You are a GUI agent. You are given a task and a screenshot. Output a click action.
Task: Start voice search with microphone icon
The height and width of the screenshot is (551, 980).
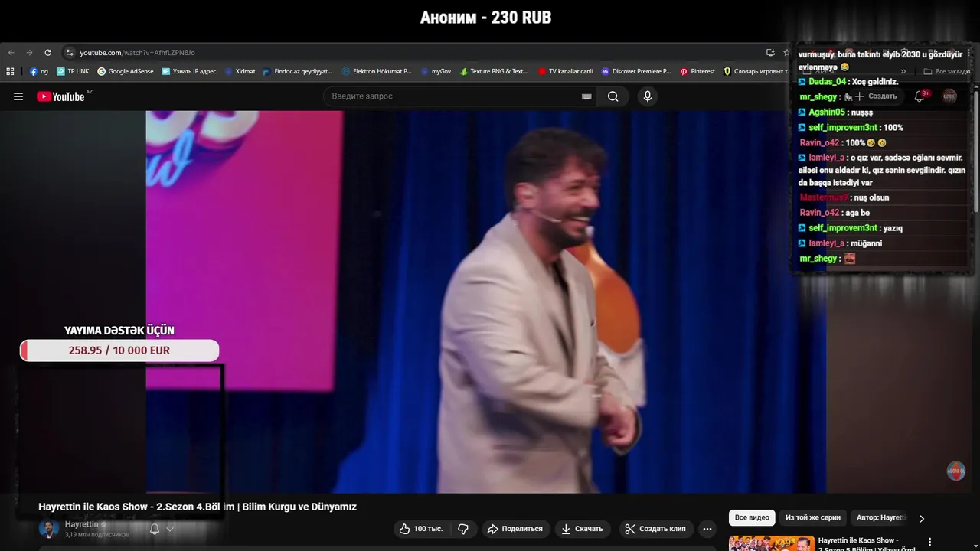tap(648, 96)
